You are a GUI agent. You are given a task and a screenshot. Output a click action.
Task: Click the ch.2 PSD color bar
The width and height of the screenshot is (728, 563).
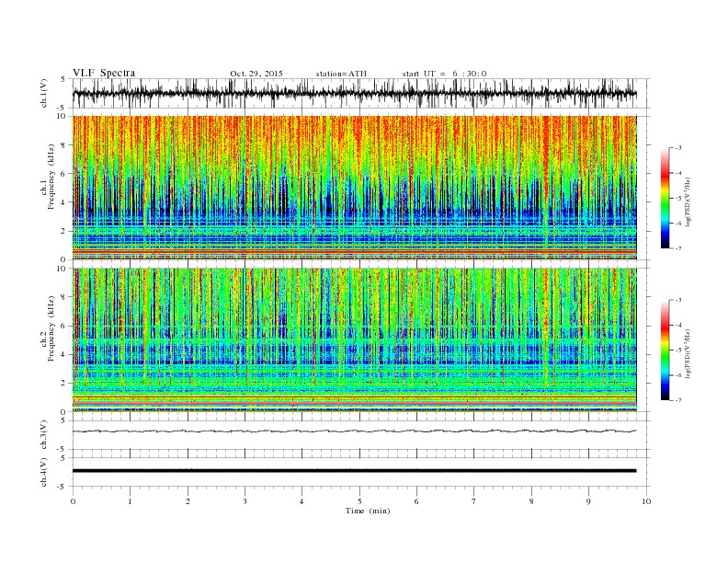click(665, 350)
